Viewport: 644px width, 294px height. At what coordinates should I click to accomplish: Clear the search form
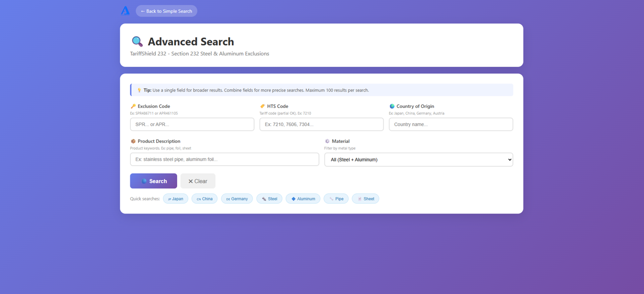pyautogui.click(x=198, y=181)
